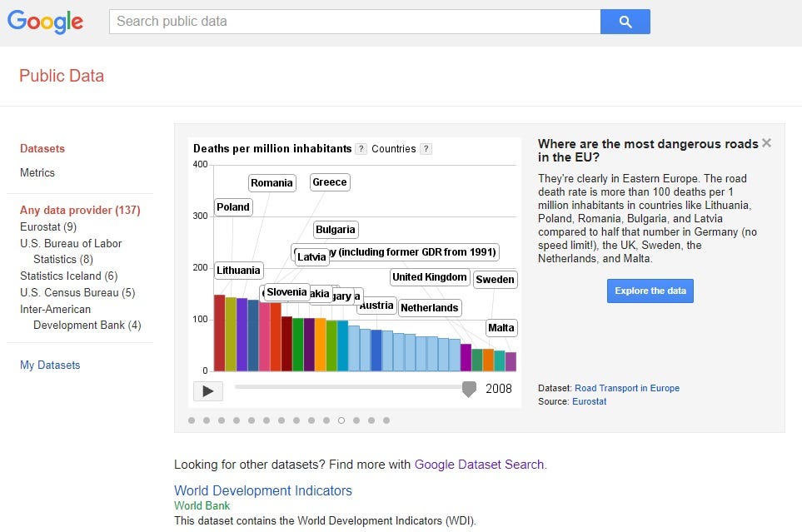Switch to Metrics section

click(37, 173)
